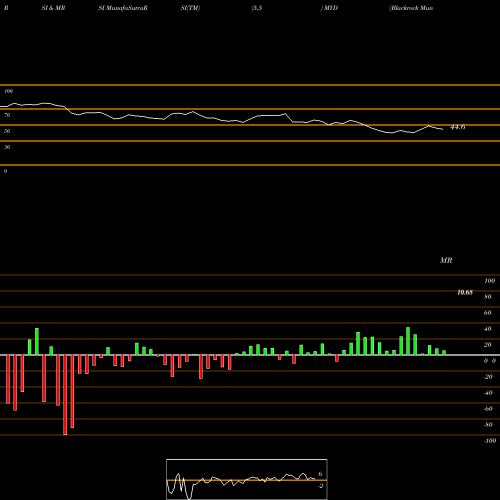Click the RSI 30 level label
500x500 pixels.
point(7,147)
